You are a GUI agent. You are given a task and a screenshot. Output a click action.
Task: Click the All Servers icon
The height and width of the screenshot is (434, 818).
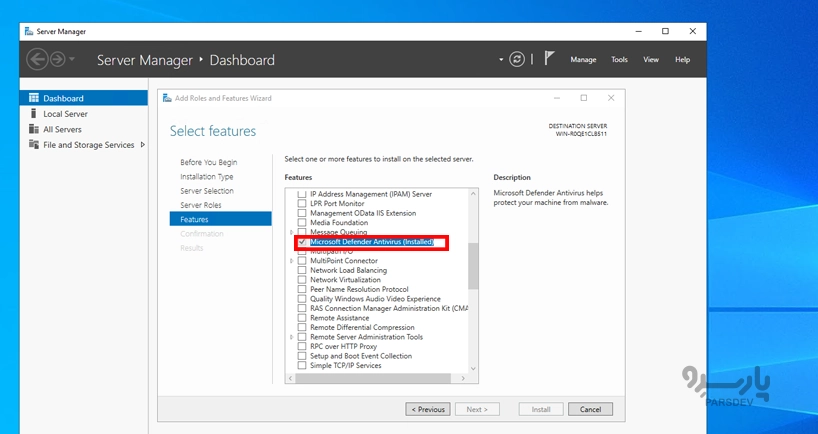point(34,129)
